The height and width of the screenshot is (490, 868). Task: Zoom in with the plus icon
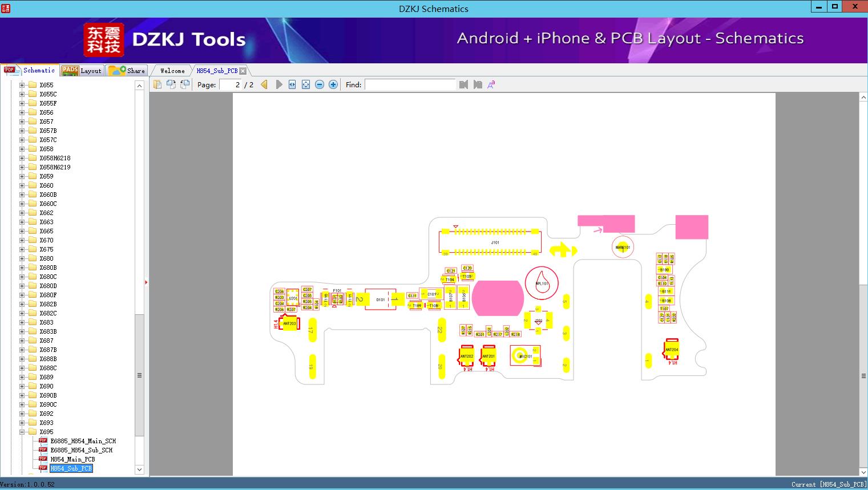tap(333, 84)
